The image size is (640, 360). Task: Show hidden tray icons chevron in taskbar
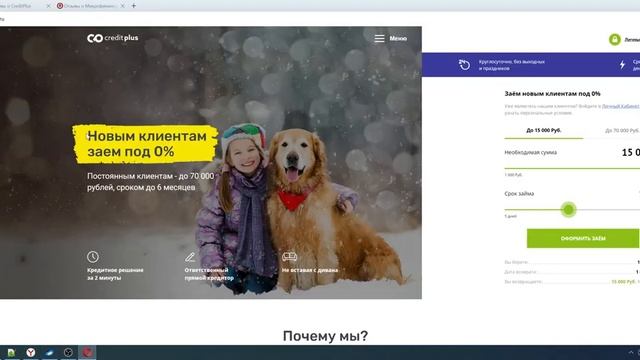631,352
